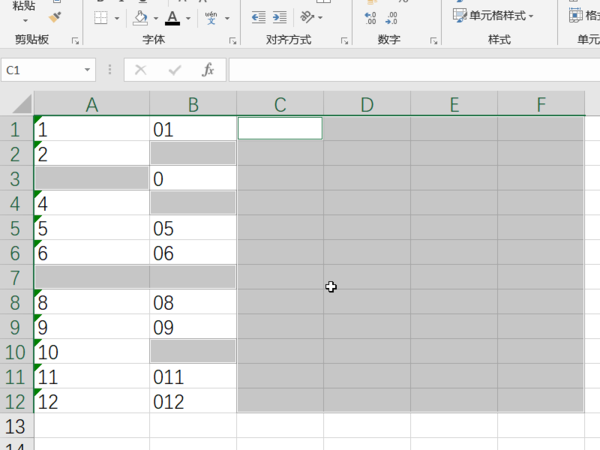Expand the Name Box dropdown arrow

pos(87,70)
